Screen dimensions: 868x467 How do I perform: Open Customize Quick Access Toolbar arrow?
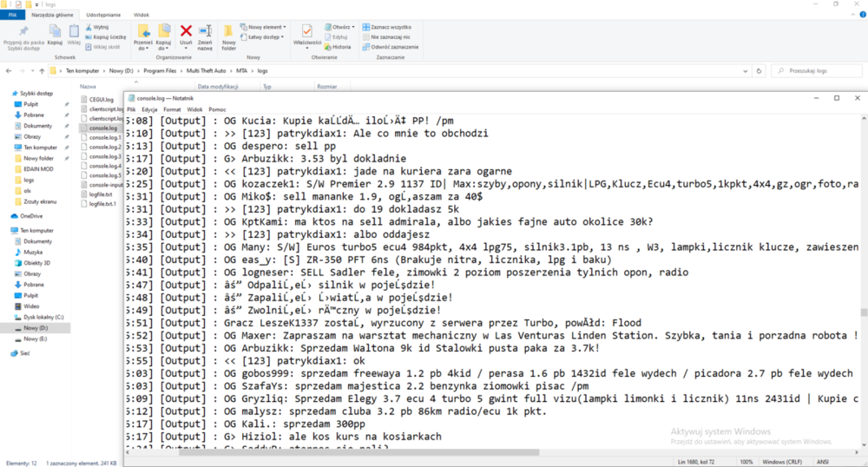[x=37, y=4]
